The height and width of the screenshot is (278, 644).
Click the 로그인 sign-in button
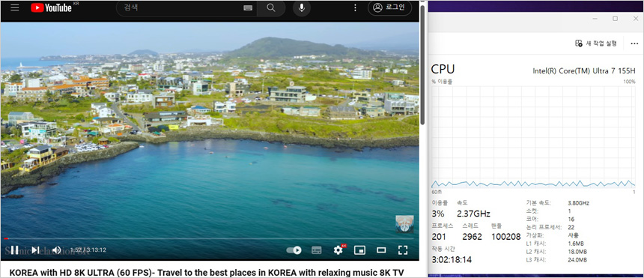pos(389,7)
